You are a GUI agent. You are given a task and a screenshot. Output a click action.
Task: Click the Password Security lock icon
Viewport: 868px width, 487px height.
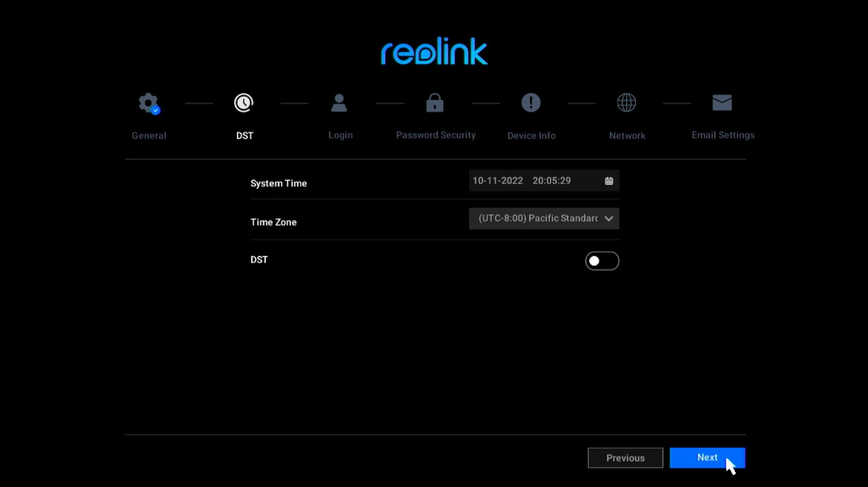tap(435, 103)
